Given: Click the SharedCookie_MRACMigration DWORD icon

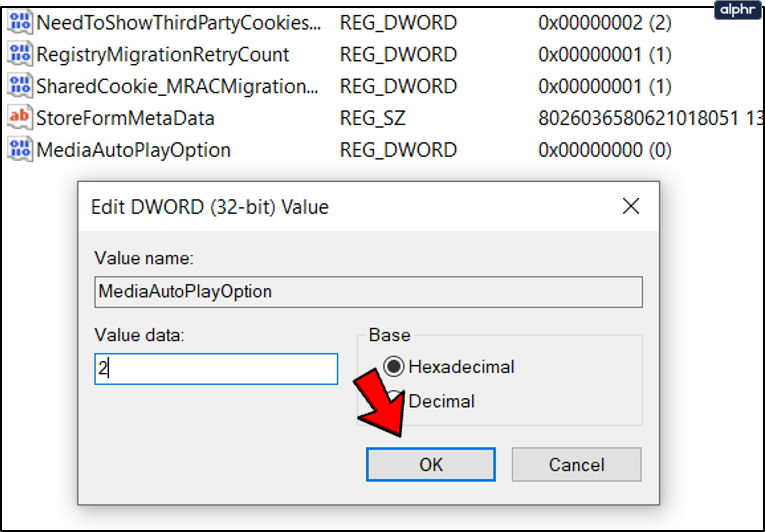Looking at the screenshot, I should point(19,86).
